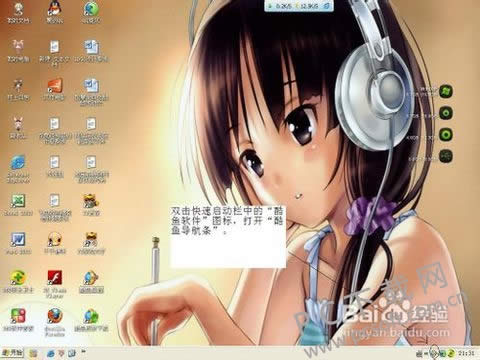Open the Word 2003 desktop shortcut
Screen dimensions: 480x360
coord(18,240)
